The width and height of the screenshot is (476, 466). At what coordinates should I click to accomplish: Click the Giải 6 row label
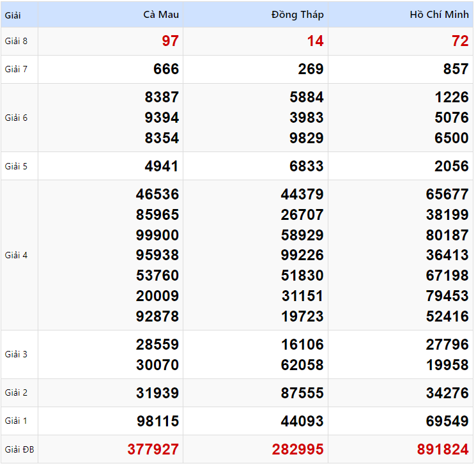pos(16,118)
